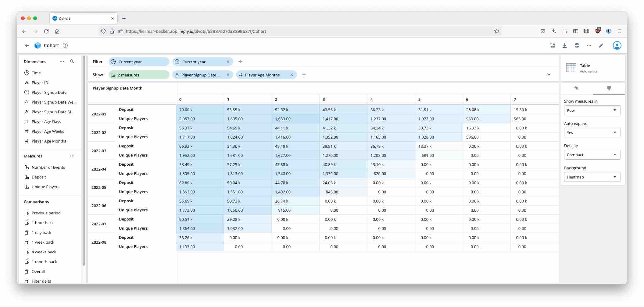Search dimensions with the magnifier icon
The height and width of the screenshot is (307, 644).
point(72,62)
